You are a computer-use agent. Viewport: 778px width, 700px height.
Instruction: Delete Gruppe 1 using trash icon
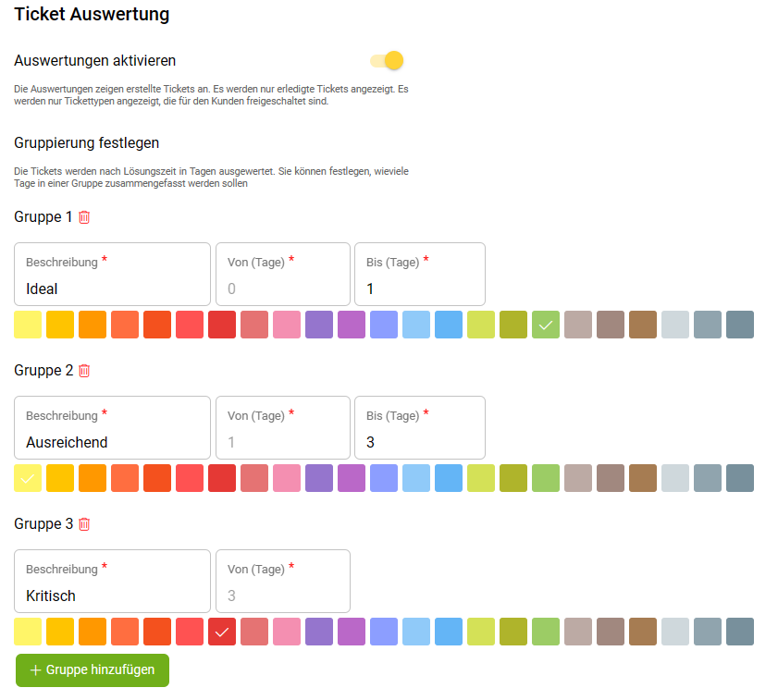[x=84, y=217]
